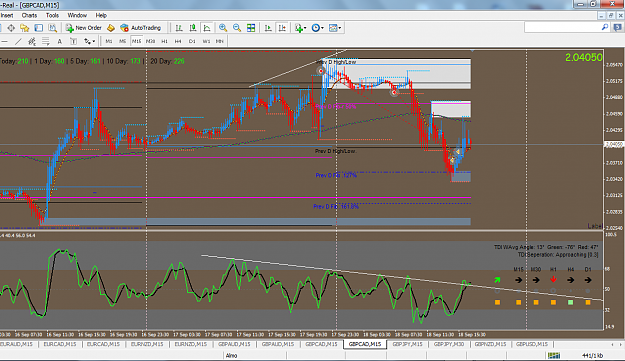Open the indicators list dropdown
This screenshot has width=625, height=361.
300,28
